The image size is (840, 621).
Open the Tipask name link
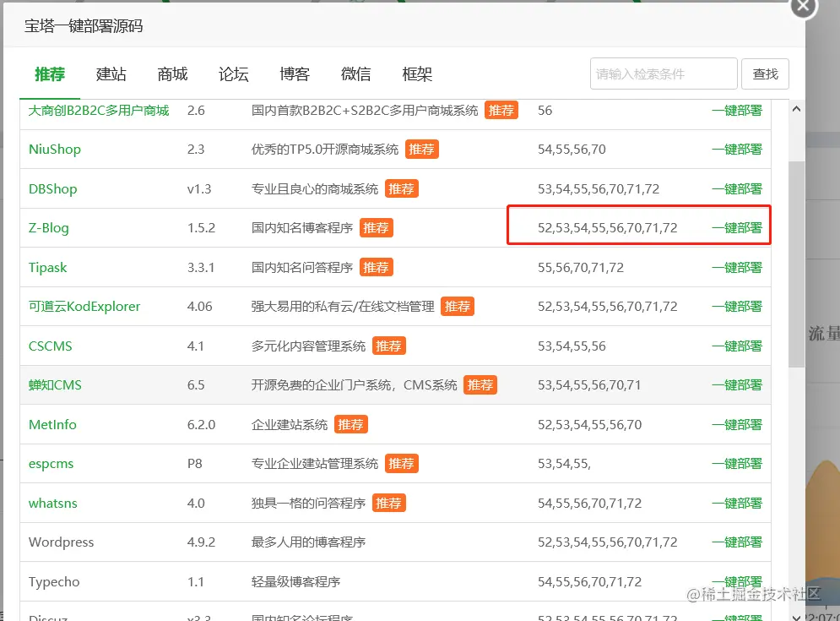(47, 268)
